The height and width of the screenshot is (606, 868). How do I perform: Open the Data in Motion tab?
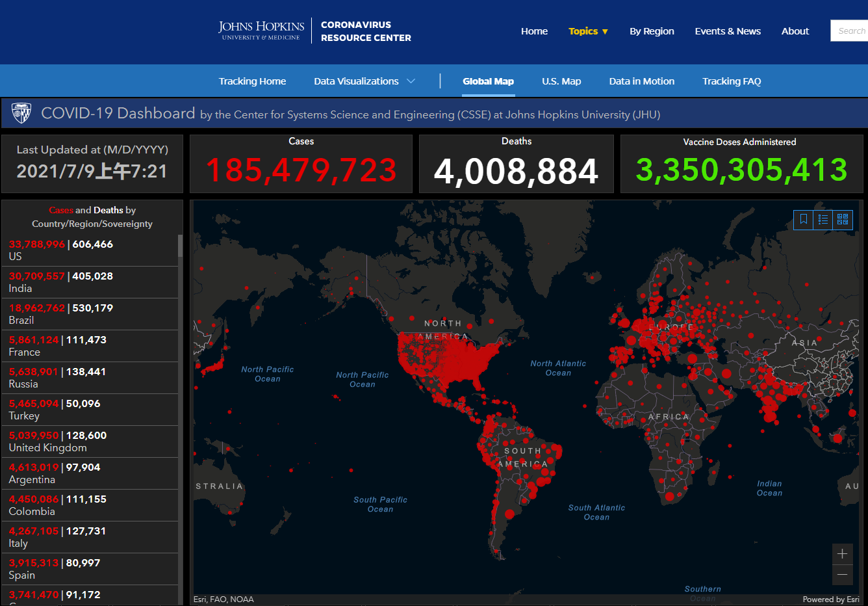641,81
